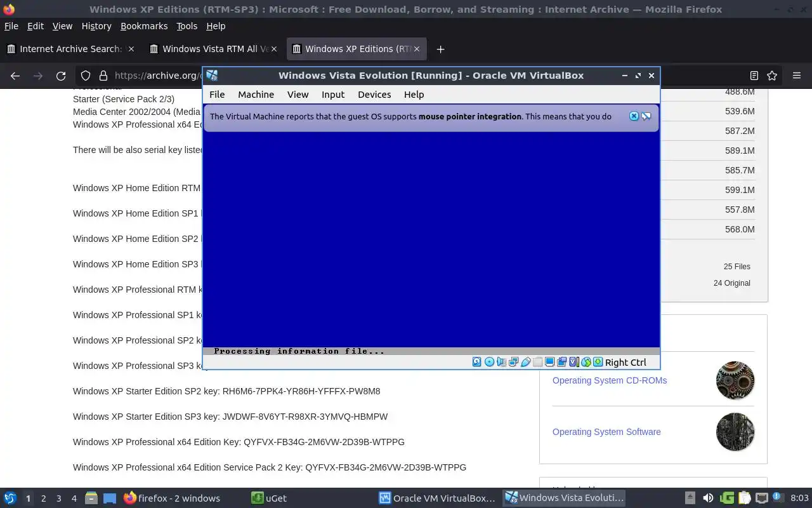Click the virtualization CPU indicator in VirtualBox
Image resolution: width=812 pixels, height=508 pixels.
[573, 362]
